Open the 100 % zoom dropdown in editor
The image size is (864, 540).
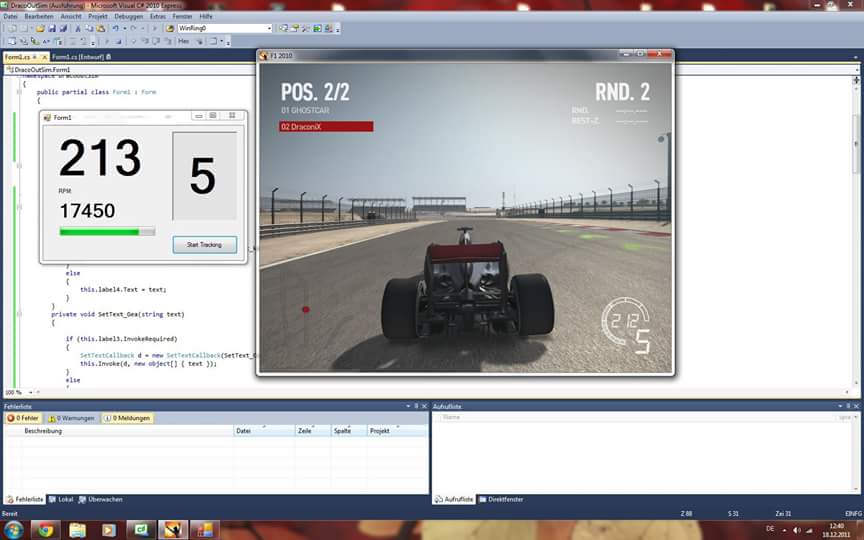[x=30, y=392]
